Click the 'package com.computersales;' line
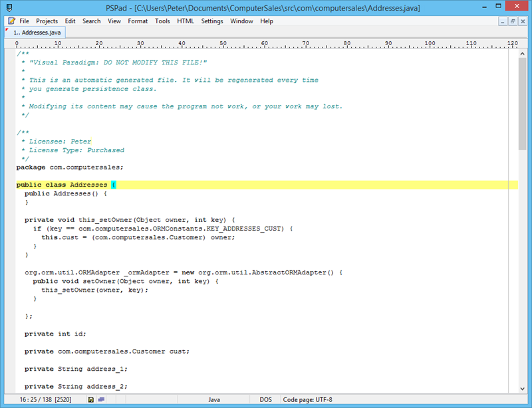Screen dimensions: 532x408 (x=70, y=167)
